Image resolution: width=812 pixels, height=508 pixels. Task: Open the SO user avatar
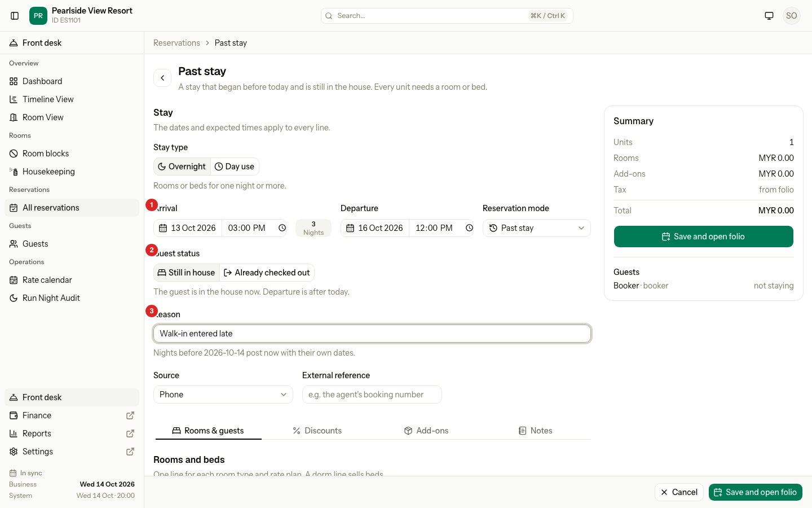tap(792, 16)
